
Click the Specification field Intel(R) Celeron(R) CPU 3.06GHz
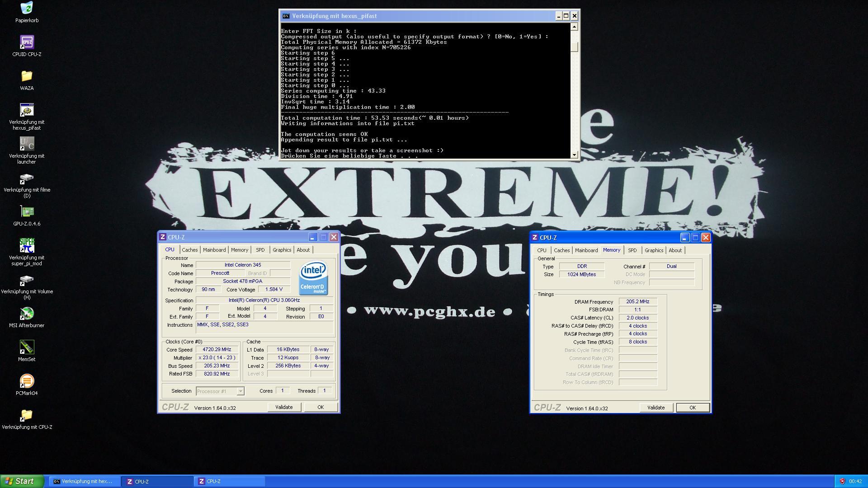(x=264, y=300)
